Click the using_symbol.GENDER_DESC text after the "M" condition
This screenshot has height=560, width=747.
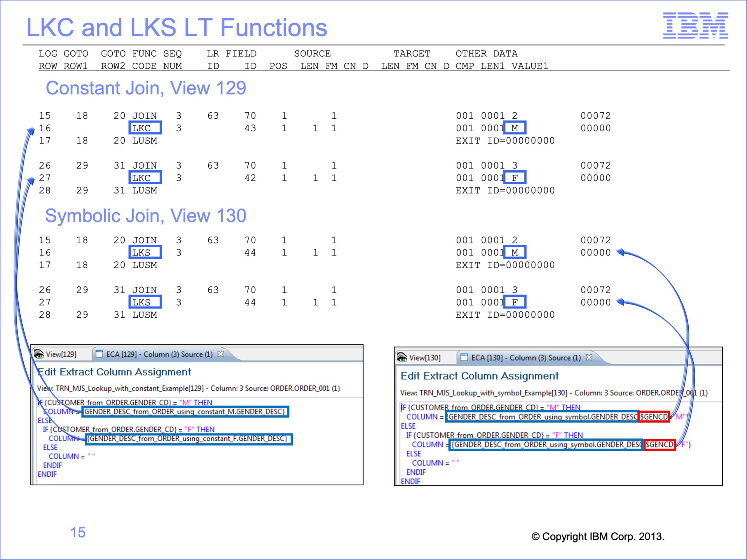[542, 417]
